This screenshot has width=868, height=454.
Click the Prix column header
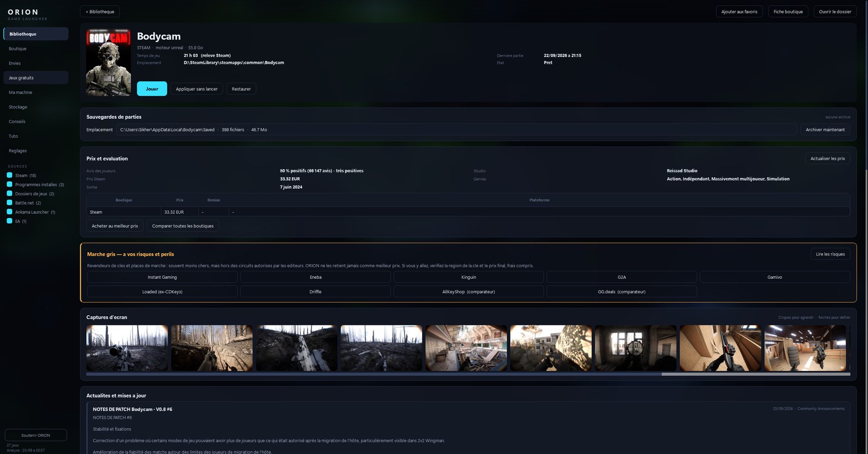coord(180,200)
